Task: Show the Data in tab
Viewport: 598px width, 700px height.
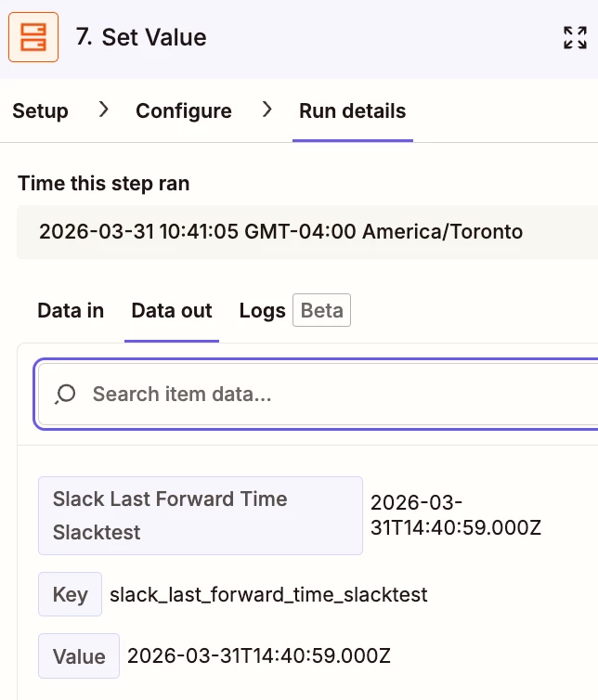Action: click(x=71, y=310)
